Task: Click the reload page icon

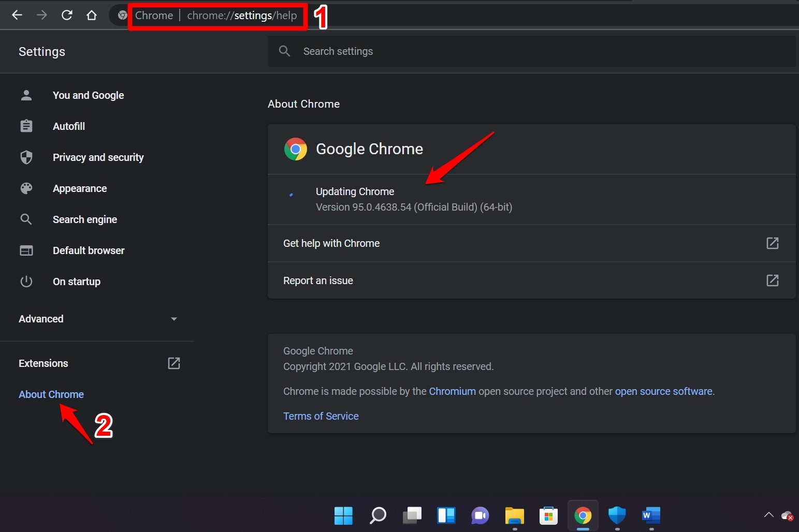Action: 67,15
